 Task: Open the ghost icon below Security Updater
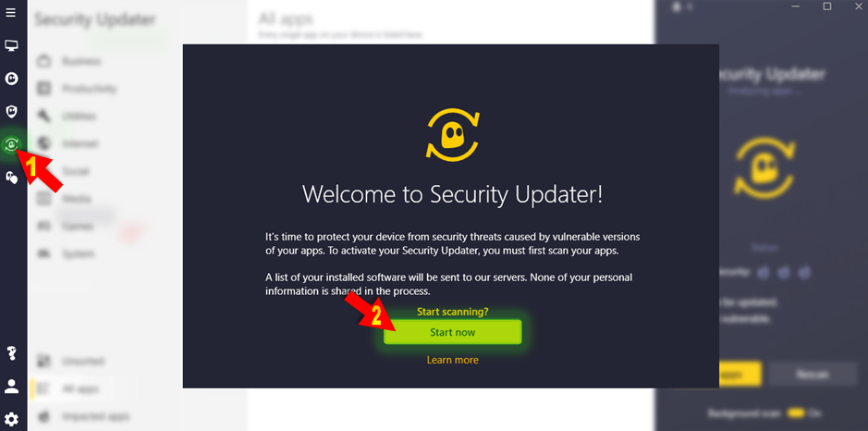pyautogui.click(x=11, y=178)
